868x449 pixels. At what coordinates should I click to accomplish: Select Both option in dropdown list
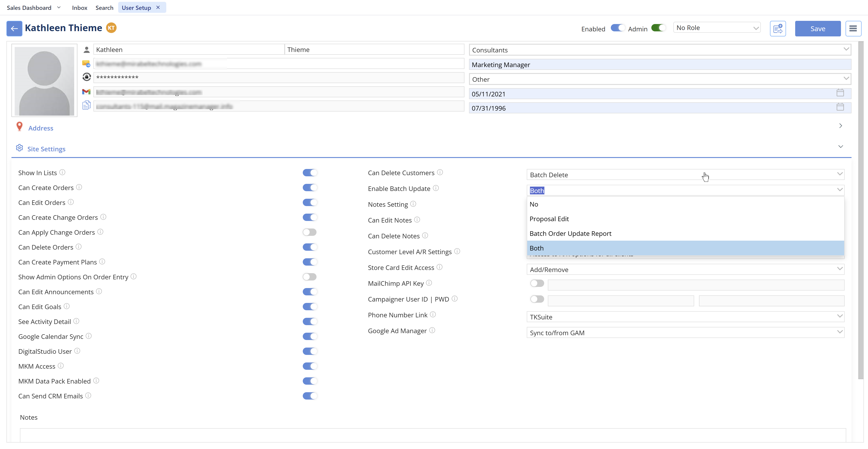tap(685, 248)
